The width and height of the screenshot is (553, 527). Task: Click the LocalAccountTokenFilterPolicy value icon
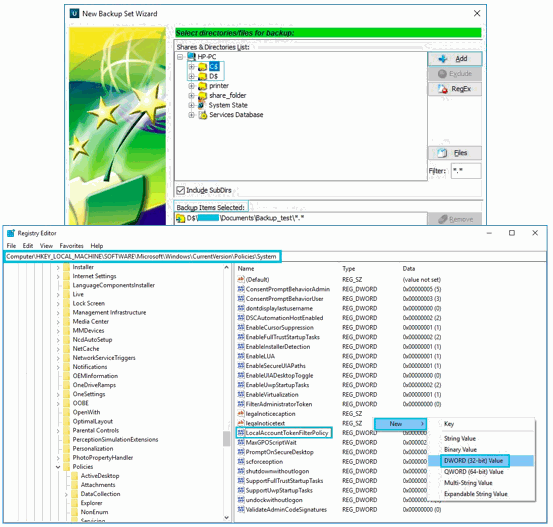241,432
